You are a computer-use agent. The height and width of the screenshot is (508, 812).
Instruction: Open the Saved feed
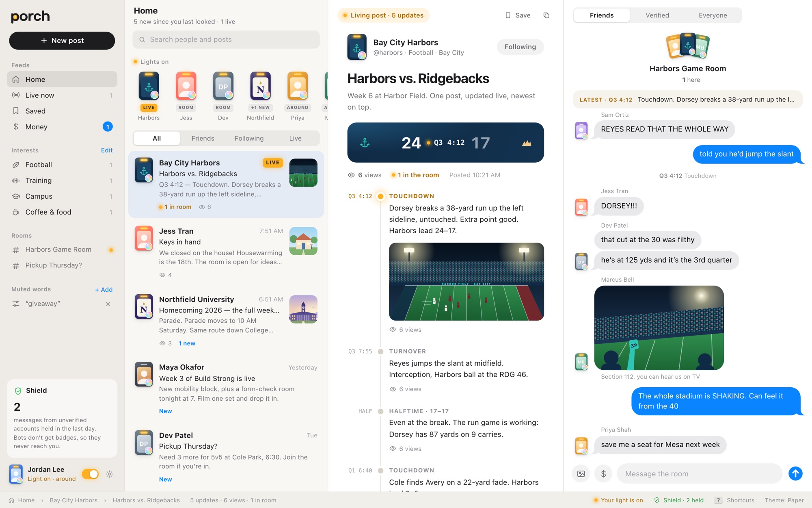[62, 111]
